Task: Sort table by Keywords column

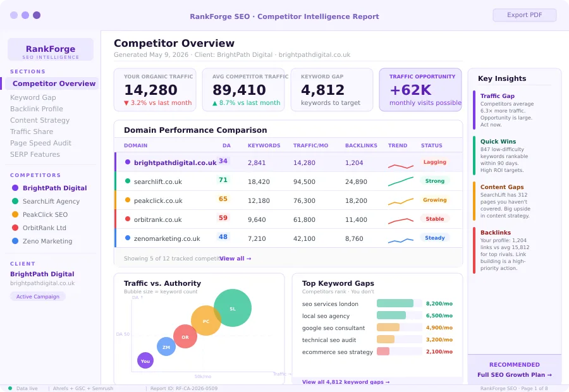Action: (264, 145)
